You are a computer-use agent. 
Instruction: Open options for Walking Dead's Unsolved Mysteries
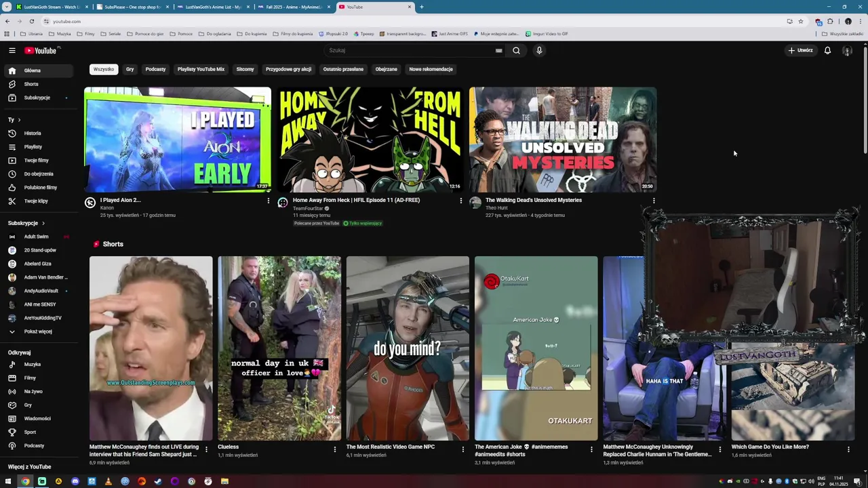654,201
